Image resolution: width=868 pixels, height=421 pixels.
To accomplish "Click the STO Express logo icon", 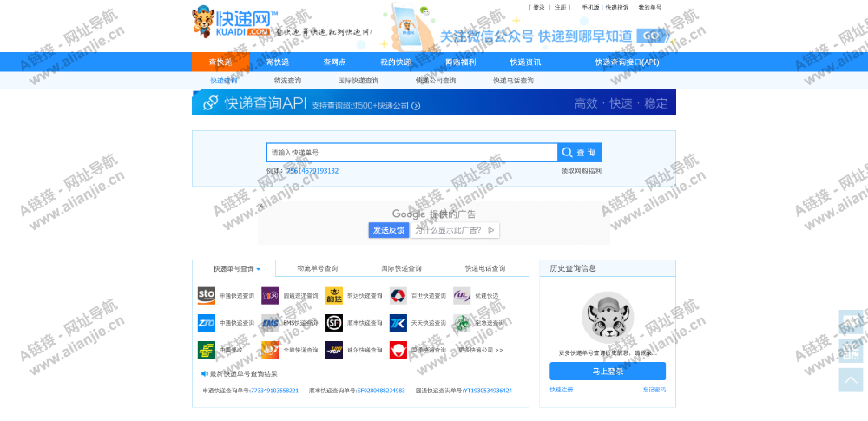I will 207,296.
